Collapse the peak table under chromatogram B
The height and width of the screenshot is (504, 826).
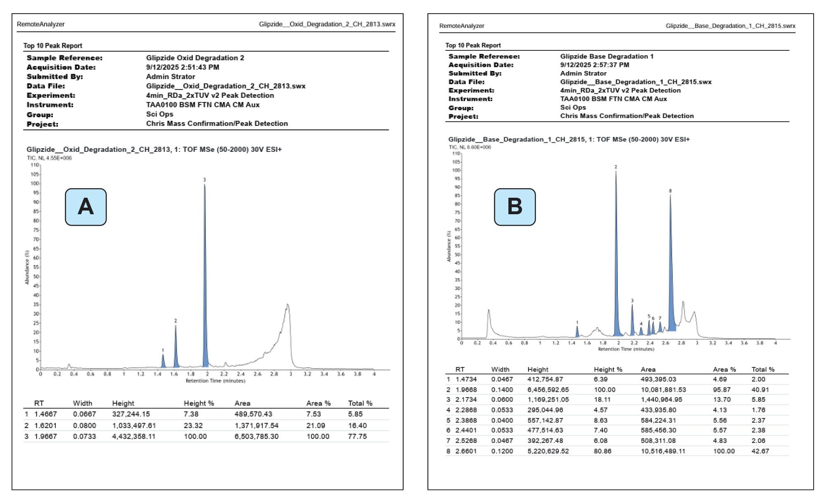tap(578, 369)
